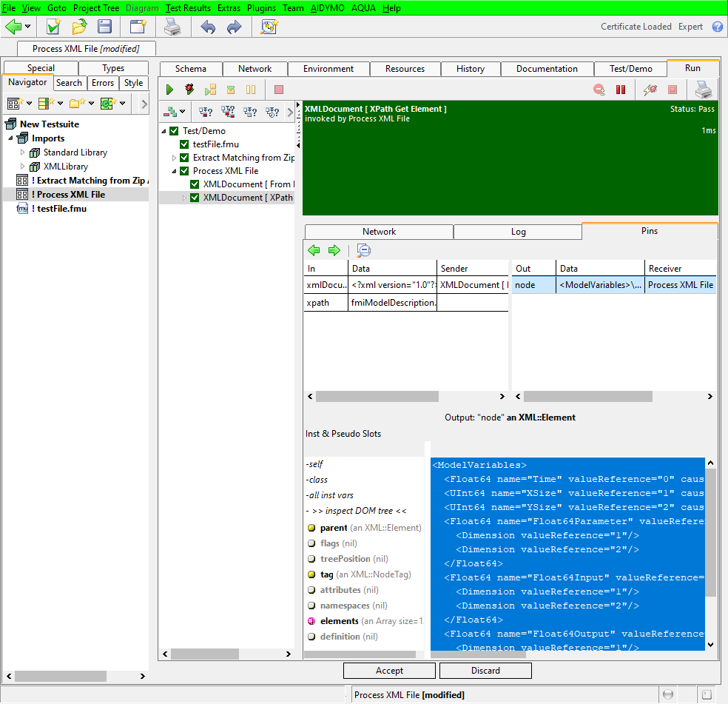Collapse the Imports tree node
Screen dimensions: 728x704
point(11,138)
